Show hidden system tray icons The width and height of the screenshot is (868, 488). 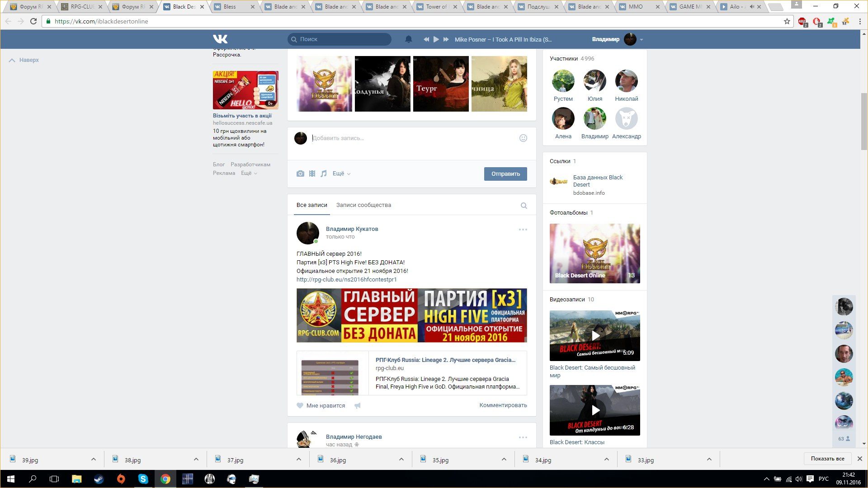pos(766,479)
